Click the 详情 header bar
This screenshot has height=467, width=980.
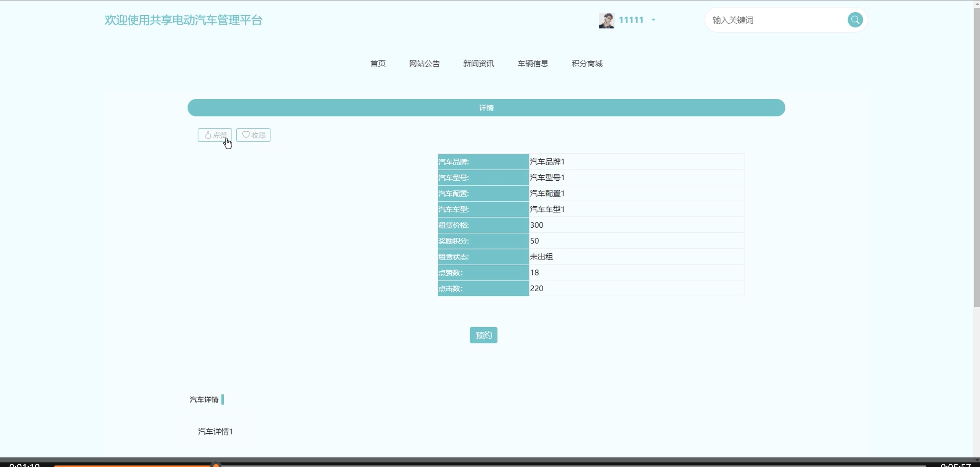click(x=486, y=108)
